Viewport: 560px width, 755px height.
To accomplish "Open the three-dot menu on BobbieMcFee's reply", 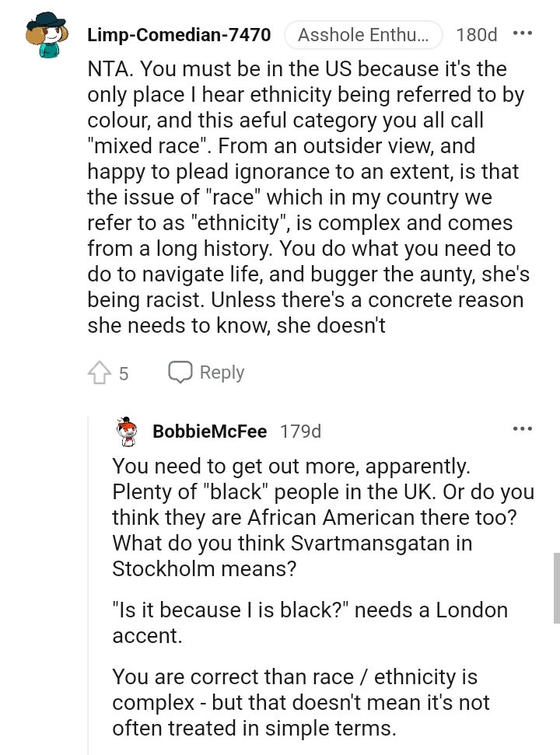I will coord(523,428).
